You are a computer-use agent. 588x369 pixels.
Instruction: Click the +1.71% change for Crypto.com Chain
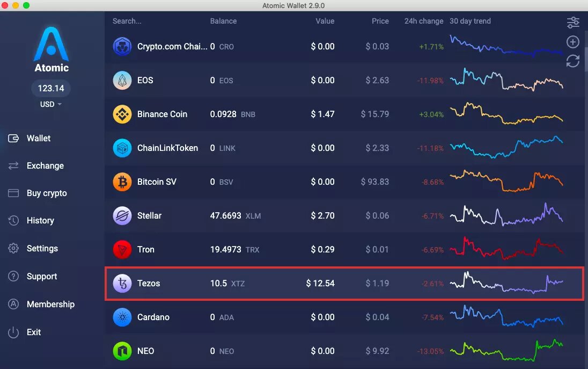(431, 47)
